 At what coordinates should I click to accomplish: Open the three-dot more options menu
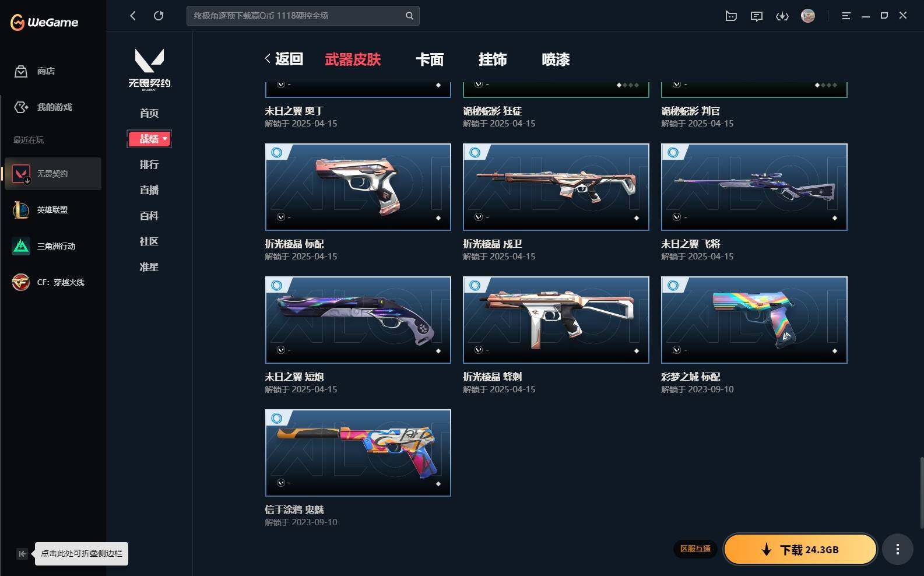tap(898, 549)
